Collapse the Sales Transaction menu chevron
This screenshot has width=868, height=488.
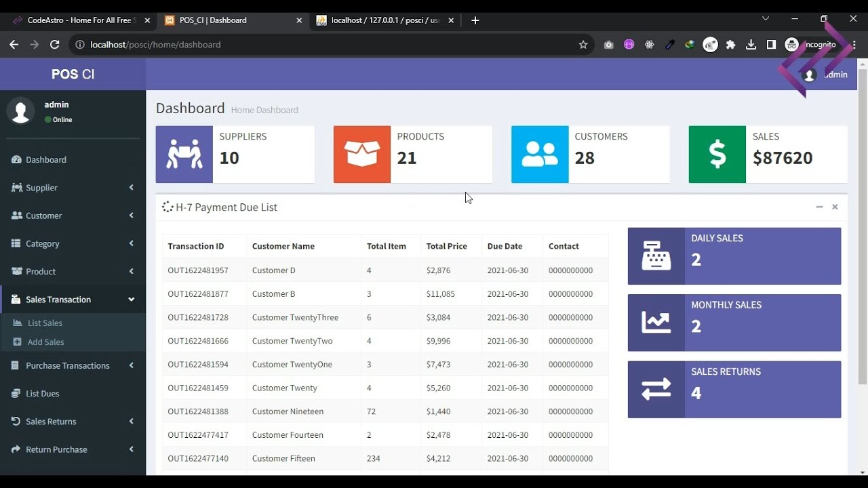pyautogui.click(x=132, y=300)
